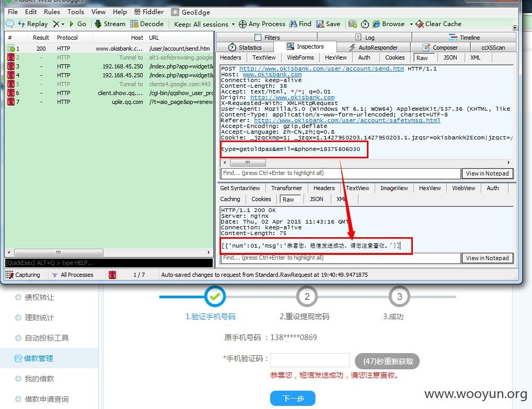Open the ccXSScan tab
532x409 pixels.
tap(493, 48)
